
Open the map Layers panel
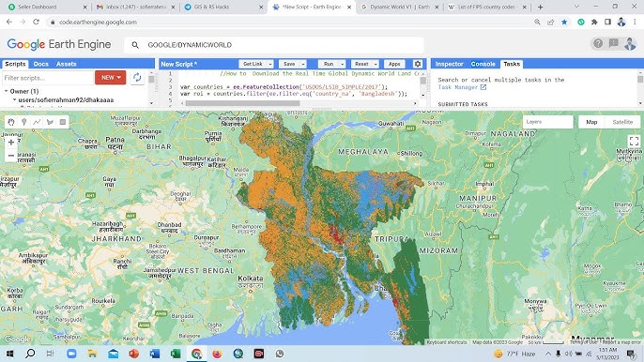547,122
